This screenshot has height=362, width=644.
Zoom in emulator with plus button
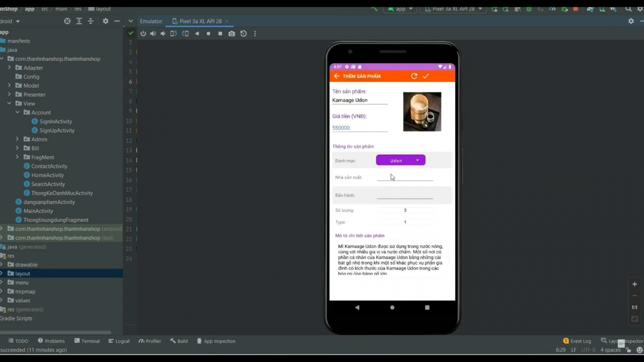634,284
